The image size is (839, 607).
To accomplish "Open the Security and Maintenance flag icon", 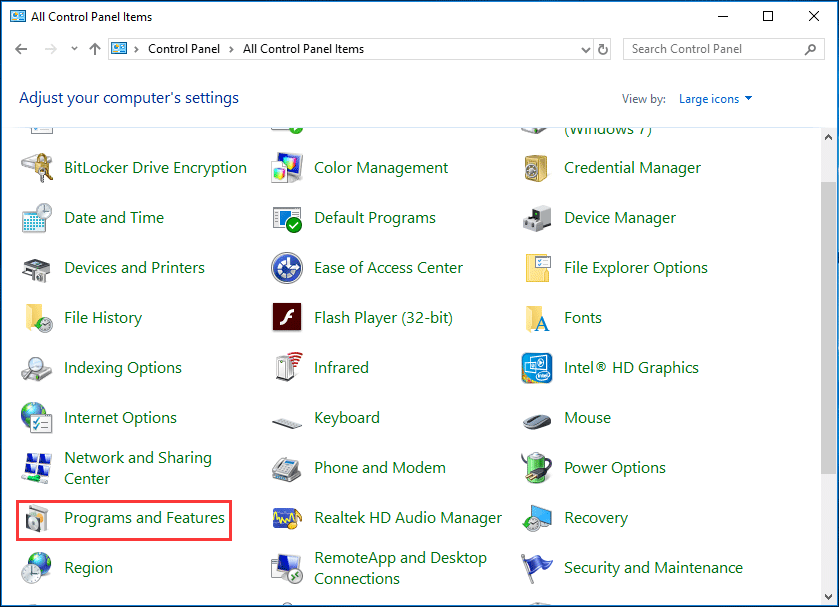I will click(x=537, y=568).
